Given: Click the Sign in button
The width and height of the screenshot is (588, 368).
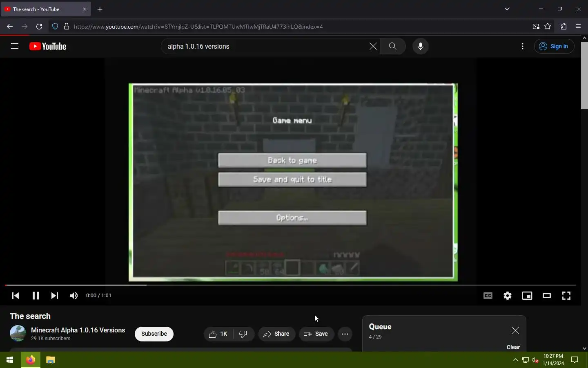Looking at the screenshot, I should 554,46.
